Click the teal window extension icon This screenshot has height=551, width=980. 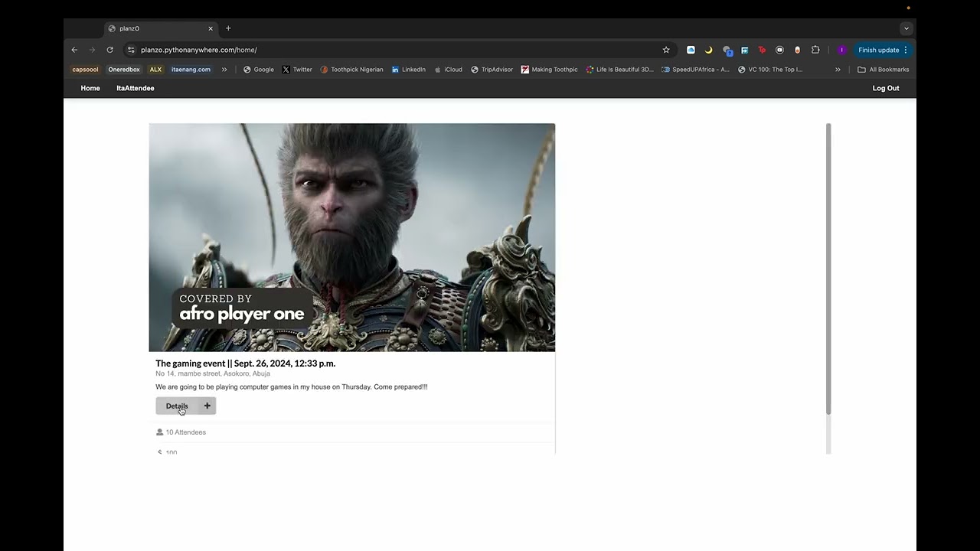coord(744,50)
